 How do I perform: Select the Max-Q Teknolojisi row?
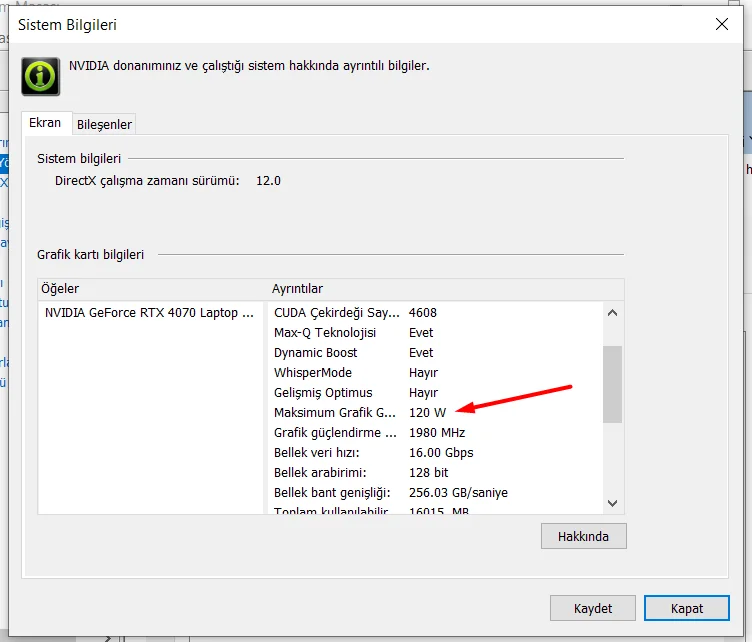click(435, 333)
